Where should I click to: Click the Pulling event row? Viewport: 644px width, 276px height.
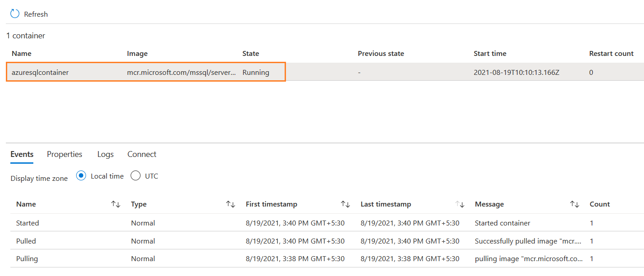27,259
